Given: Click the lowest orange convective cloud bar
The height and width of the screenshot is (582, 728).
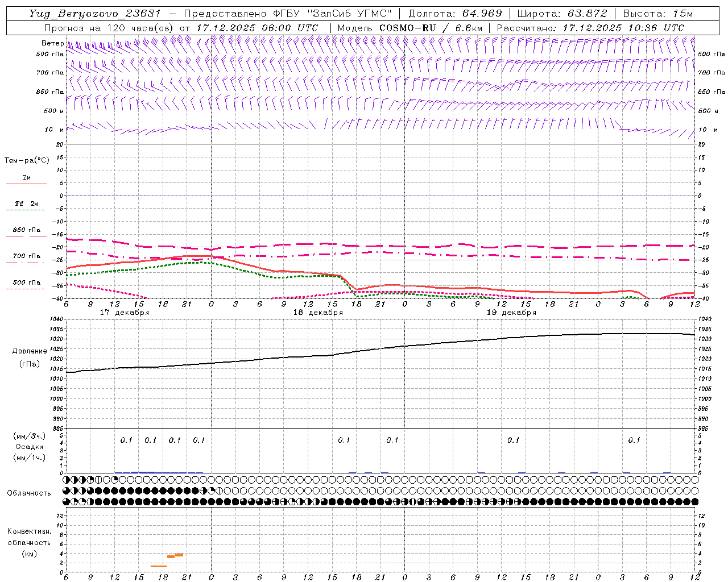Looking at the screenshot, I should click(x=159, y=566).
